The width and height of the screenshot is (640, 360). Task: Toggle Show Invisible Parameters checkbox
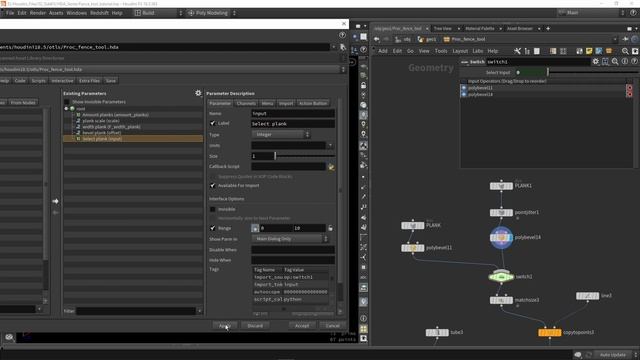click(x=67, y=102)
